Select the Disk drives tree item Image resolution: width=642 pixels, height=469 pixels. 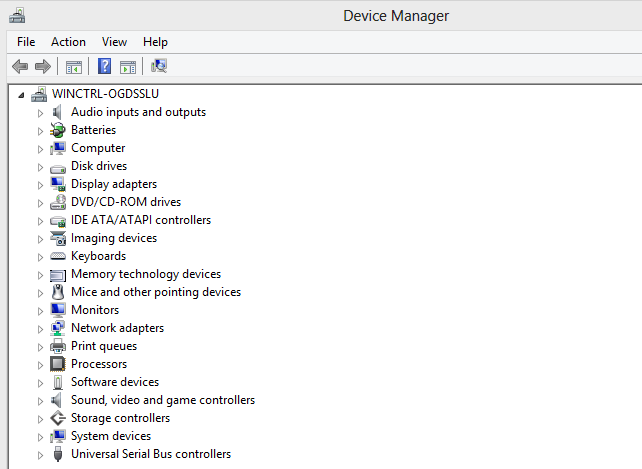click(98, 166)
